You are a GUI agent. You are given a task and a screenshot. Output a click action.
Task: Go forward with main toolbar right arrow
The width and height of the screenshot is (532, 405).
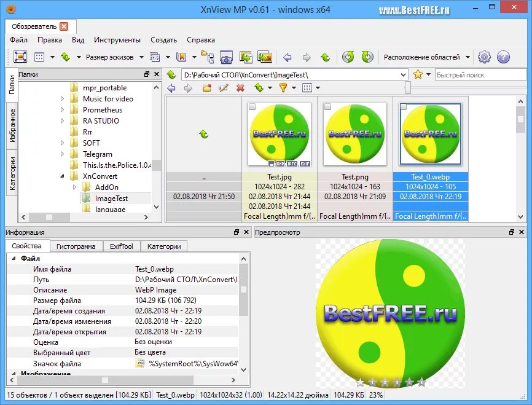(307, 57)
